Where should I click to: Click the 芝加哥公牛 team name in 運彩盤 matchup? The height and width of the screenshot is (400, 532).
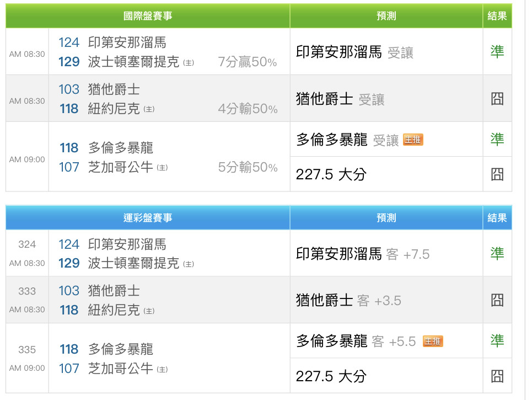pos(120,368)
